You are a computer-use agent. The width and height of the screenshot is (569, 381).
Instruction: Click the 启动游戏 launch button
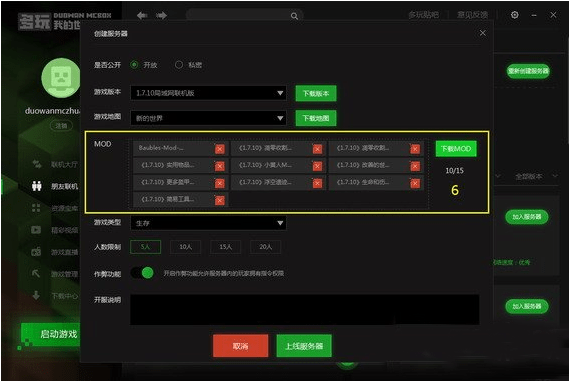(x=51, y=334)
